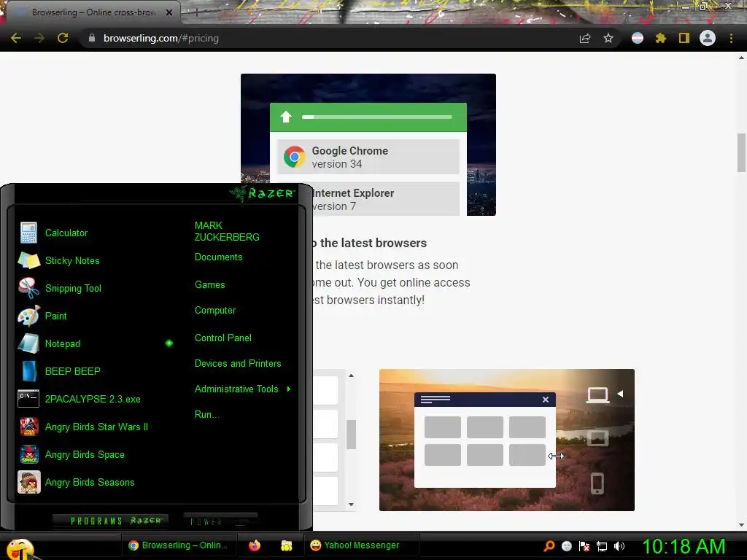Open Devices and Printers
The height and width of the screenshot is (560, 747).
click(238, 363)
